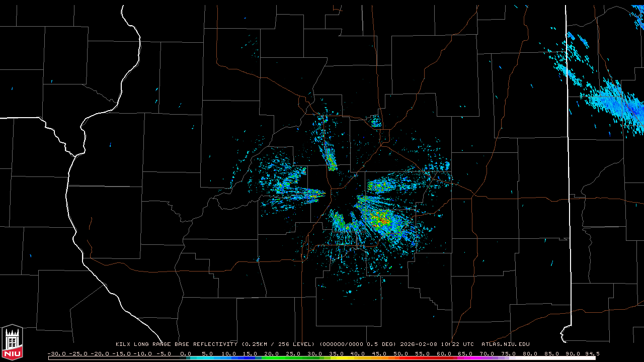The width and height of the screenshot is (644, 362).
Task: Click the '70.0' scale label
Action: [487, 353]
